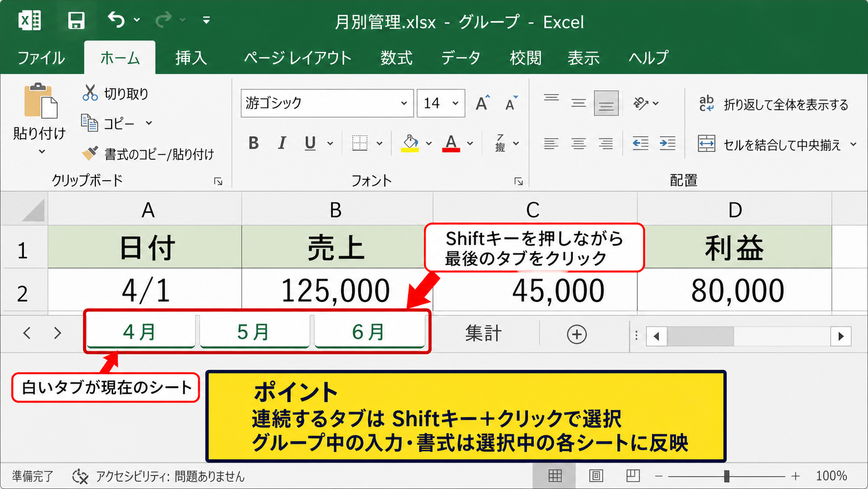Click the Undo arrow icon
Screen dimensions: 868x489
(x=116, y=20)
